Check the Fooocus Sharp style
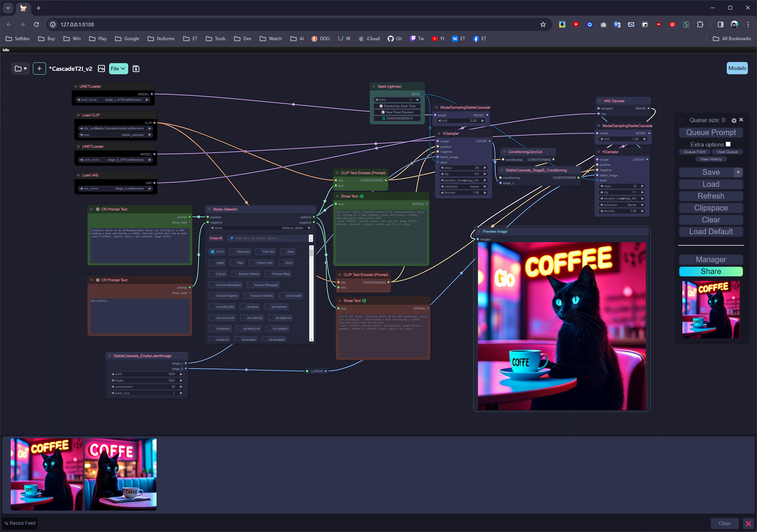The height and width of the screenshot is (532, 757). click(269, 274)
